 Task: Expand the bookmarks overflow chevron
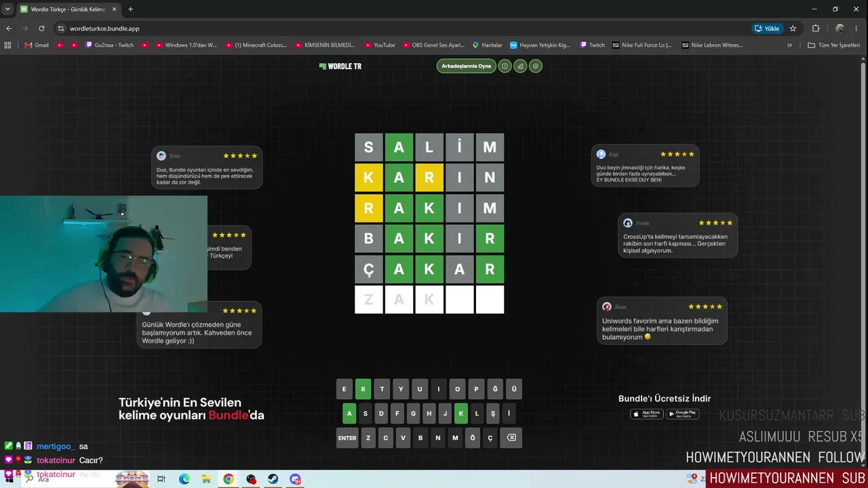[789, 45]
